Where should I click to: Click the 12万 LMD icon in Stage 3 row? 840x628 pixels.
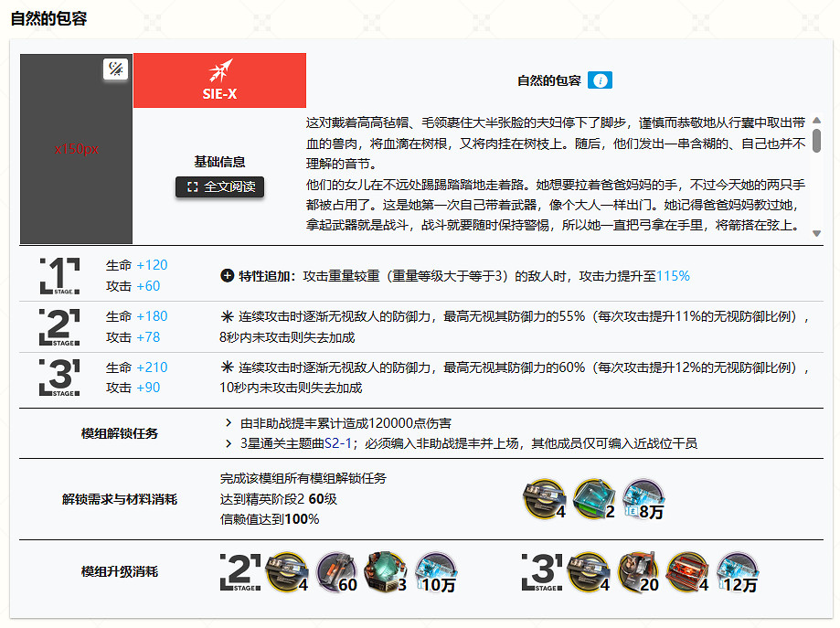click(737, 572)
